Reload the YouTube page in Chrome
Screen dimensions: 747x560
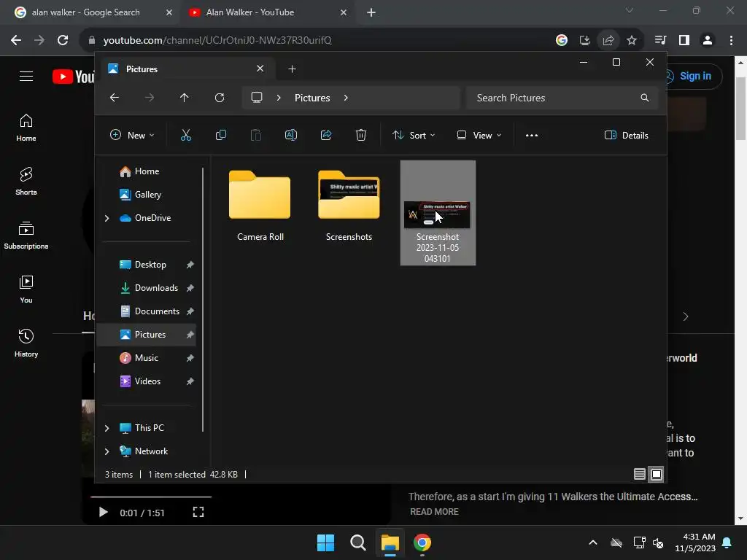pyautogui.click(x=63, y=41)
